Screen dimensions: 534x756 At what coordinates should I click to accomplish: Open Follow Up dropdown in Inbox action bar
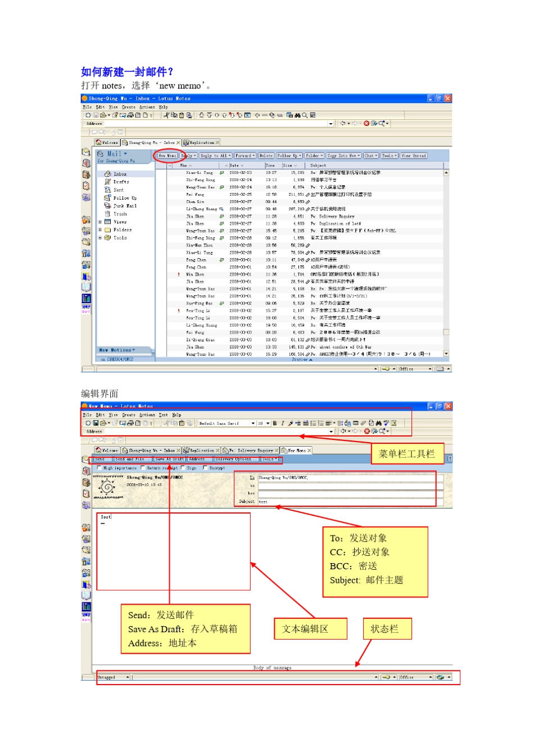tap(289, 156)
